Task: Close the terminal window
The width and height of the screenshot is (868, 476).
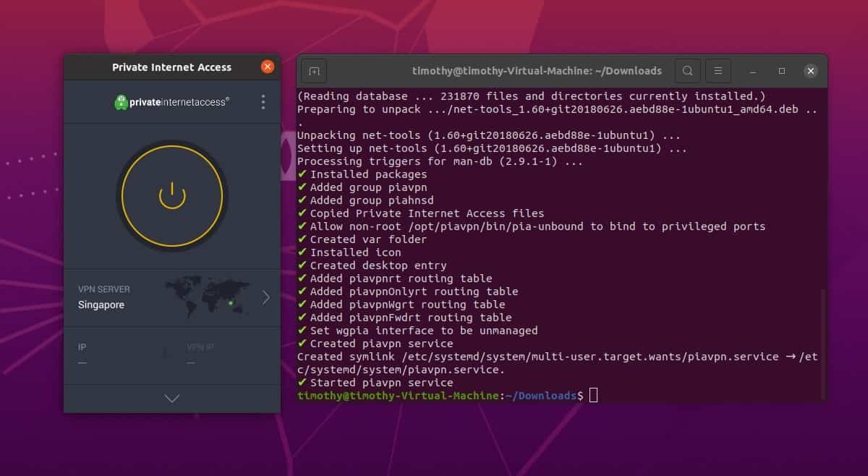Action: pos(811,71)
